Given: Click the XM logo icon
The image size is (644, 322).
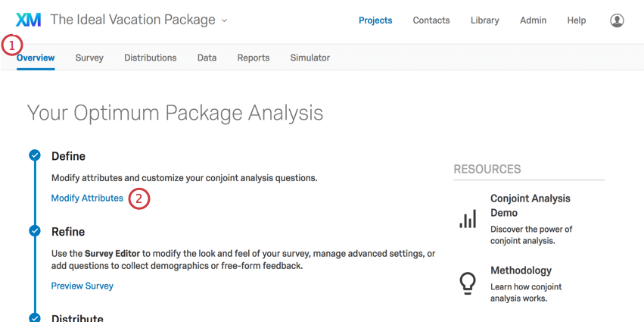Looking at the screenshot, I should coord(28,20).
